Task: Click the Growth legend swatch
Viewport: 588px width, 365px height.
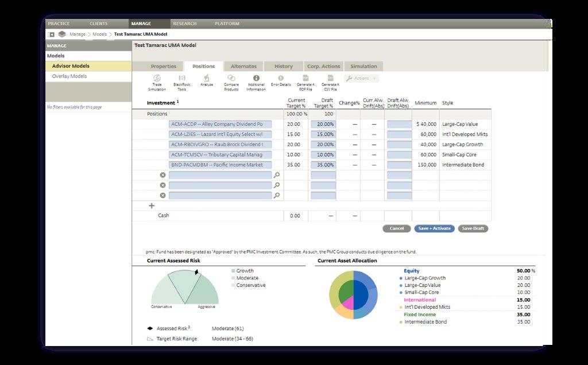Action: (233, 271)
